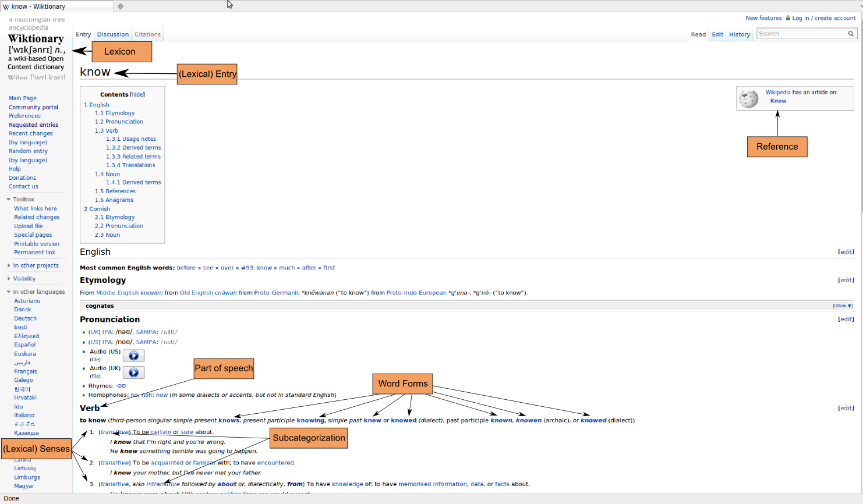The image size is (863, 504).
Task: Hide the Contents table
Action: pyautogui.click(x=137, y=94)
